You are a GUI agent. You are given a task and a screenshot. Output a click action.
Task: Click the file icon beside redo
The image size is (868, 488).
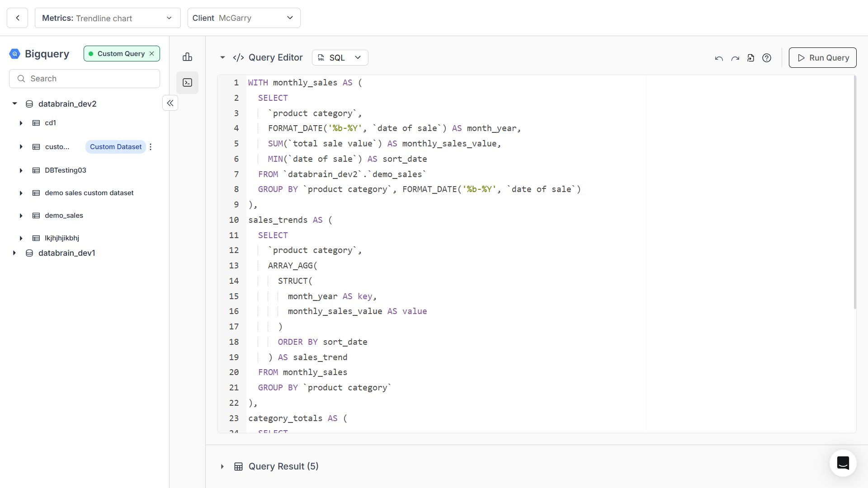point(751,58)
